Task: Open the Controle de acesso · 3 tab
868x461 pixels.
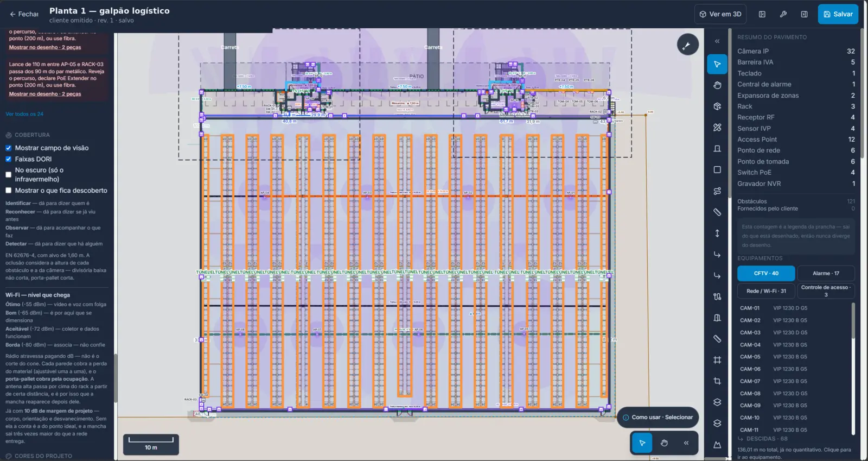Action: coord(826,291)
